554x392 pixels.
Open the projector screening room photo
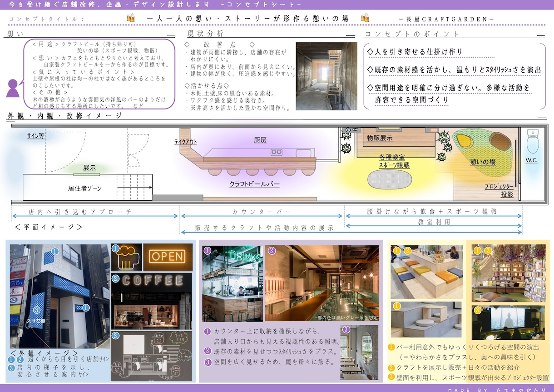[x=508, y=323]
